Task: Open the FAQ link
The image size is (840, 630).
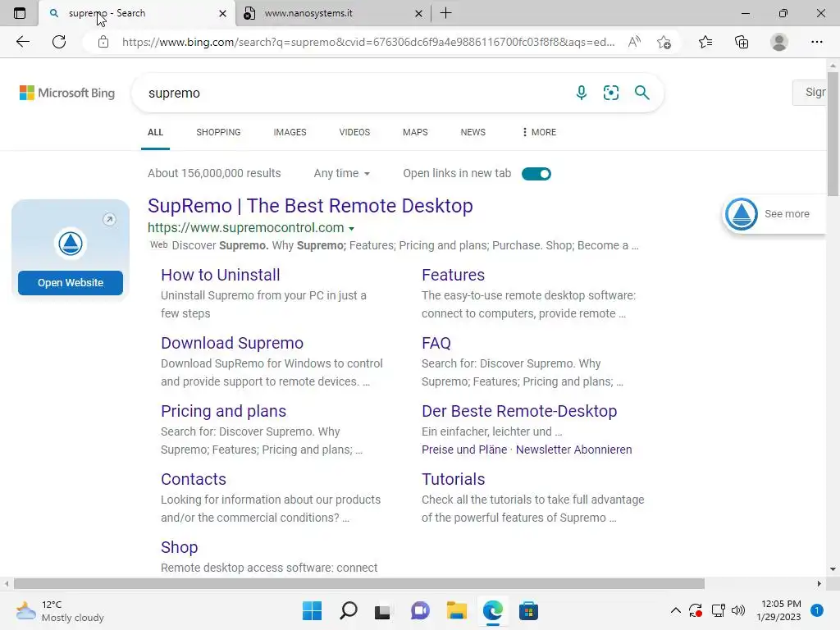Action: click(436, 343)
